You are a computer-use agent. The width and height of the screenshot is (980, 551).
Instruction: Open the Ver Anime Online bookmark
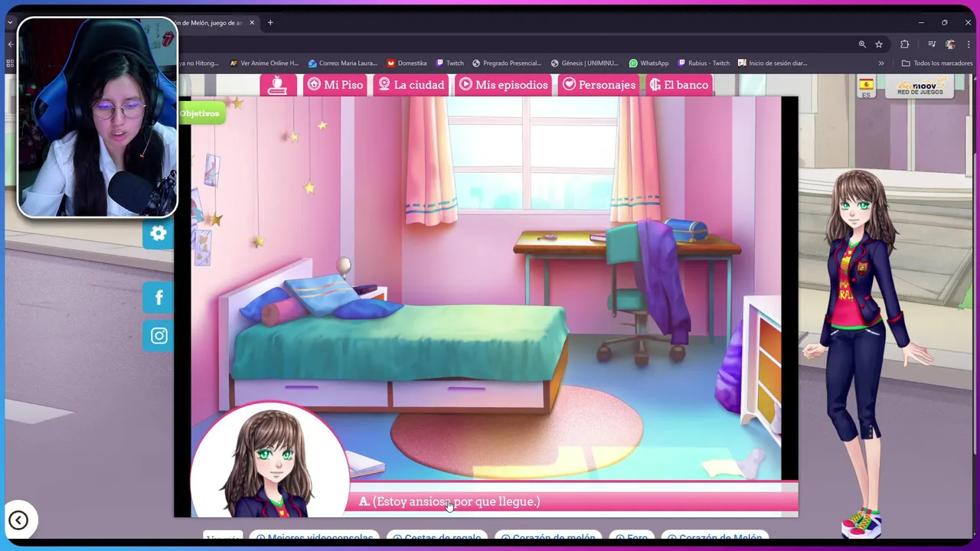(264, 64)
